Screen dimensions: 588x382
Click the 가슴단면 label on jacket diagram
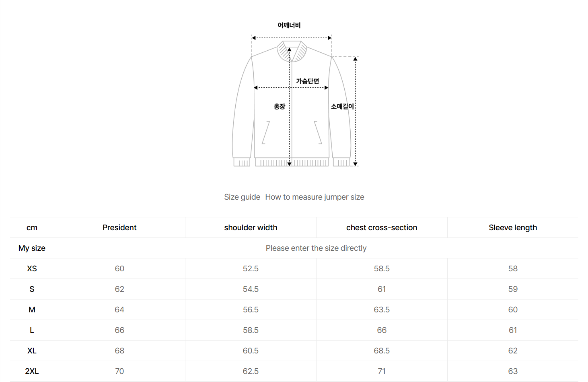pos(308,81)
